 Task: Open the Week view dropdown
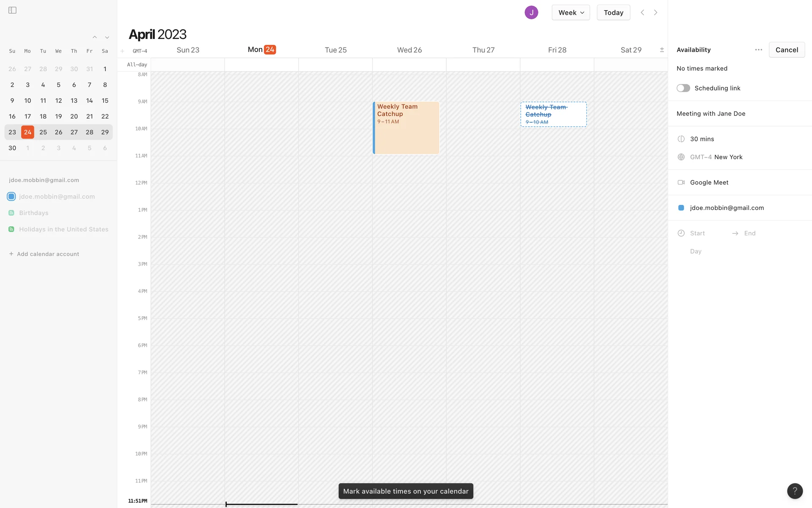point(571,13)
